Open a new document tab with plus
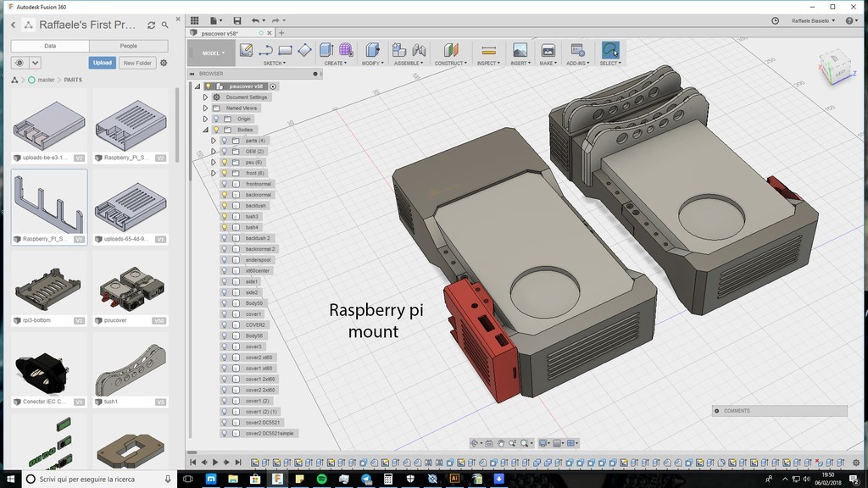Screen dimensions: 868x488 tap(281, 33)
